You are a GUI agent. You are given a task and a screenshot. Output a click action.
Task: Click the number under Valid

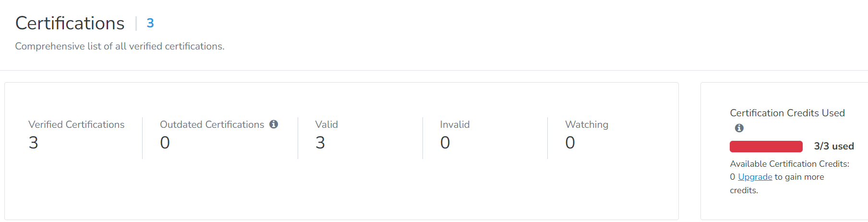point(320,143)
